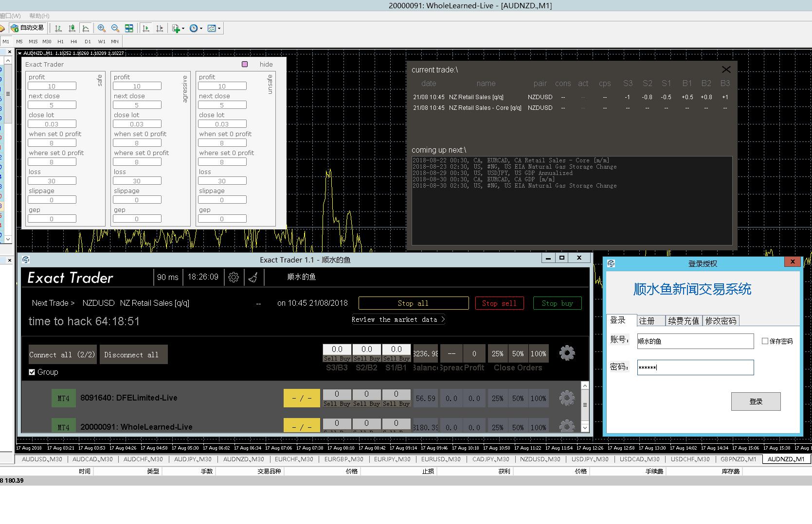Click the tile windows icon
812x524 pixels.
pyautogui.click(x=129, y=28)
